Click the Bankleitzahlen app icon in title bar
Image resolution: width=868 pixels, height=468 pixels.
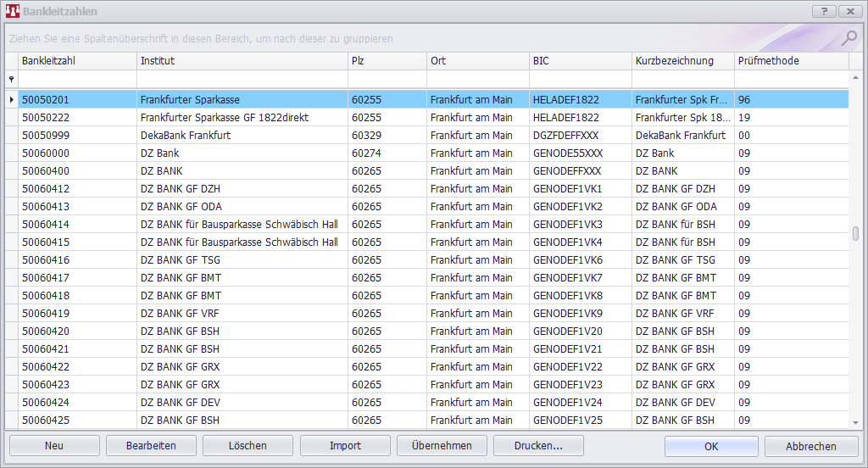pos(13,11)
